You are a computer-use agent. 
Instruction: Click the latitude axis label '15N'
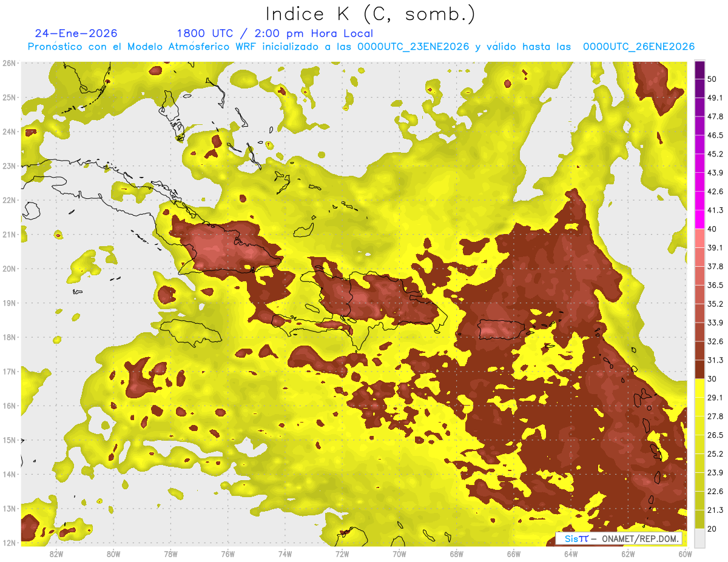(x=9, y=440)
